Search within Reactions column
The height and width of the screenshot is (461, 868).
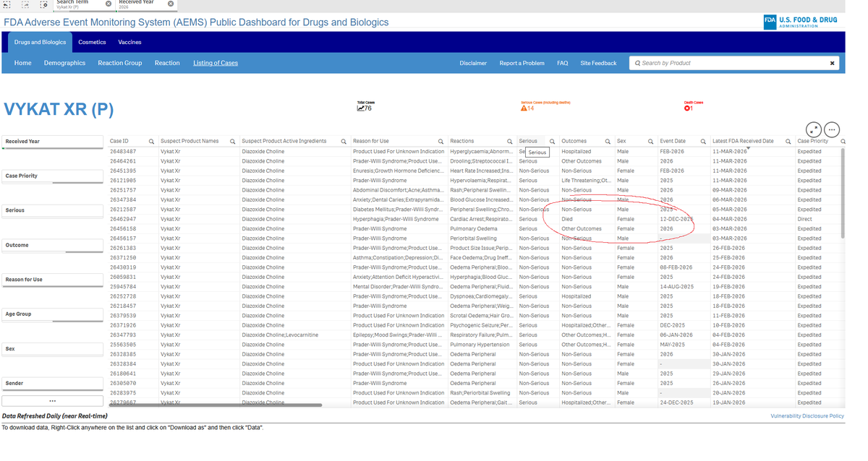[x=510, y=142]
